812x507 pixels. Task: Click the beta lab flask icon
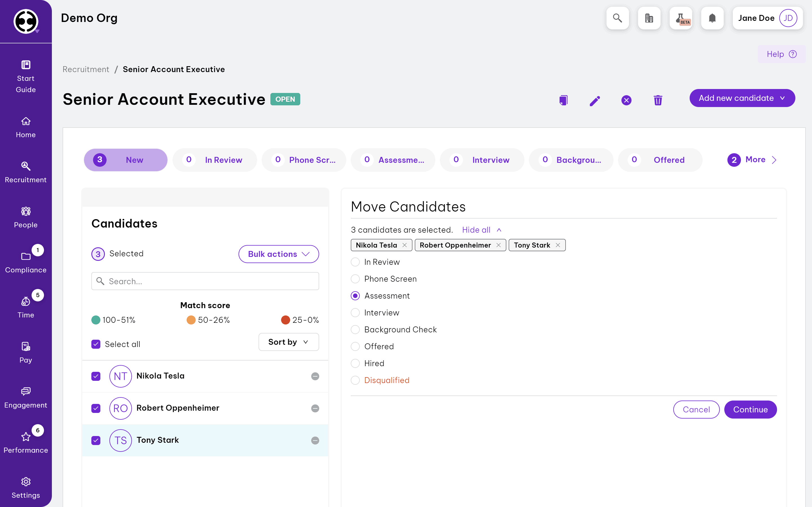point(680,18)
